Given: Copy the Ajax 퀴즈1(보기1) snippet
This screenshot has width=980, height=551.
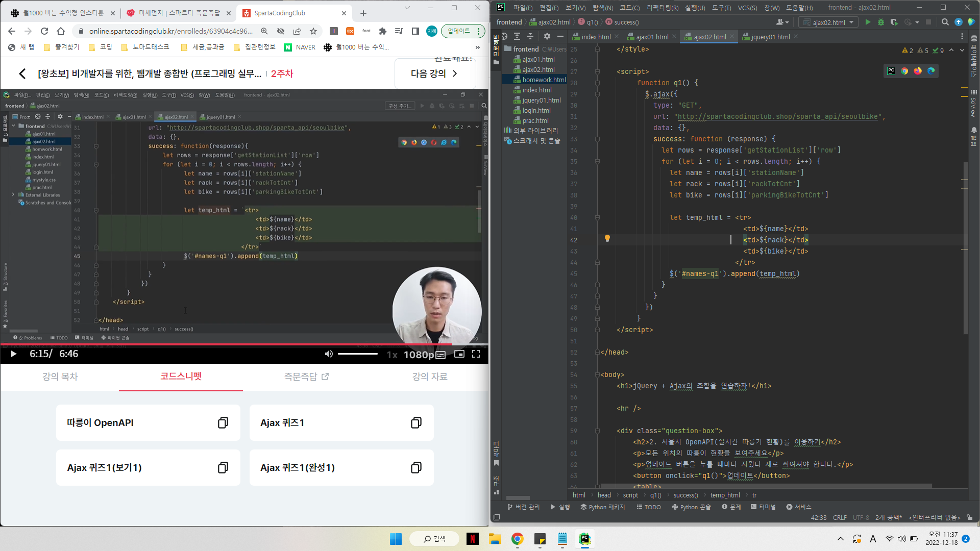Looking at the screenshot, I should (x=223, y=468).
